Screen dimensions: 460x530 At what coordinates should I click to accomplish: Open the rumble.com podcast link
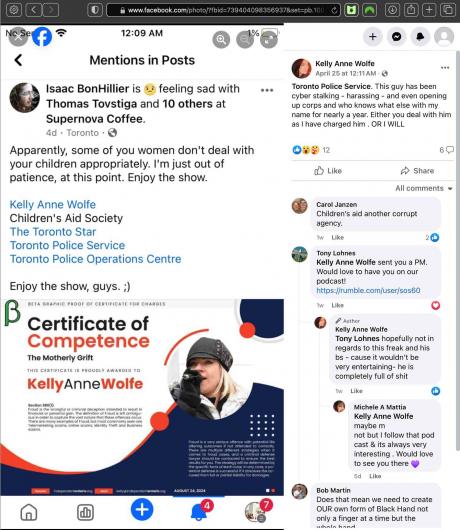(x=368, y=290)
